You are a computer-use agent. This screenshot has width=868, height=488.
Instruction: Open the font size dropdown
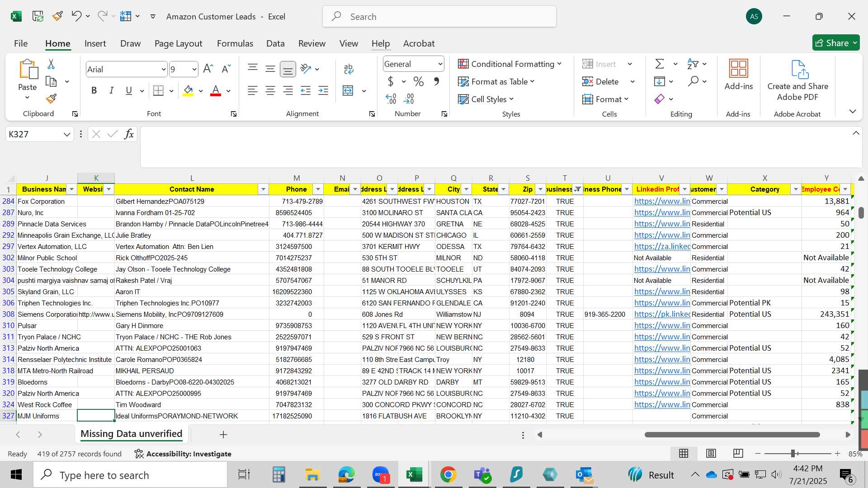point(194,69)
